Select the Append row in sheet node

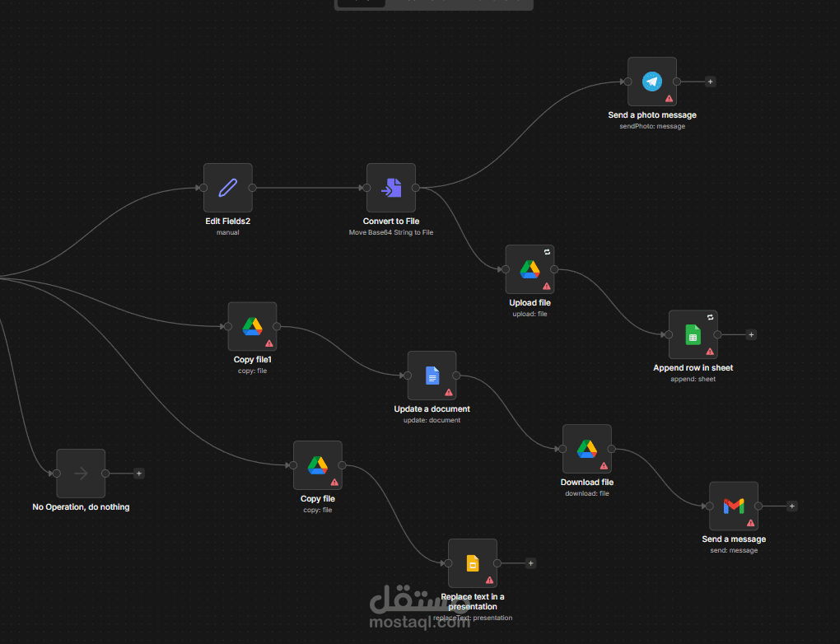point(693,334)
